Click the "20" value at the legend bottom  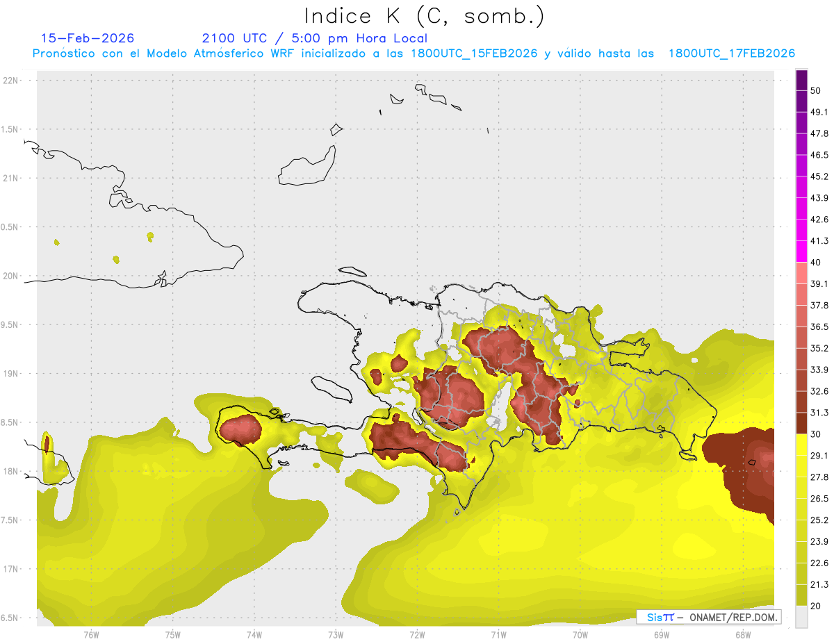click(x=816, y=606)
